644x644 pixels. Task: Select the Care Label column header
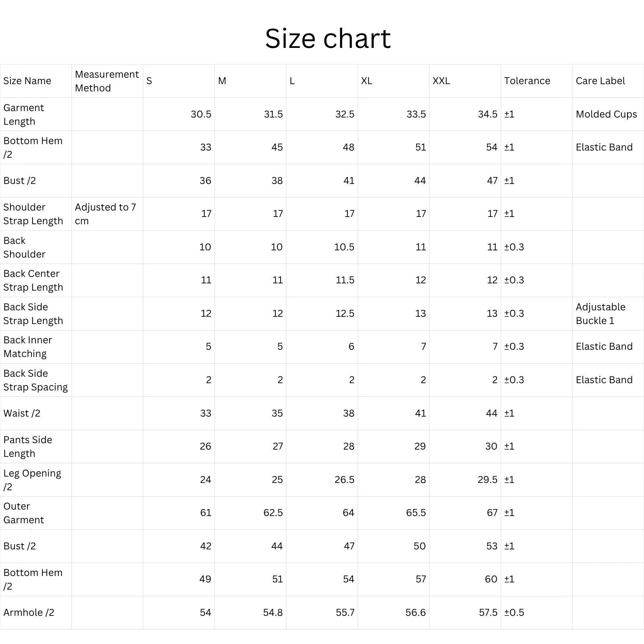pos(600,81)
